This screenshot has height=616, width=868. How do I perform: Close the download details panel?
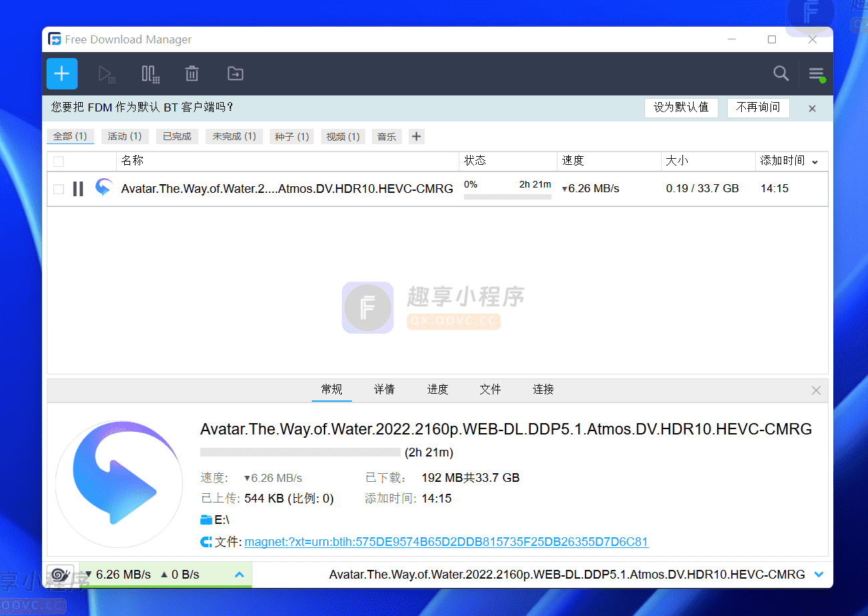point(816,390)
